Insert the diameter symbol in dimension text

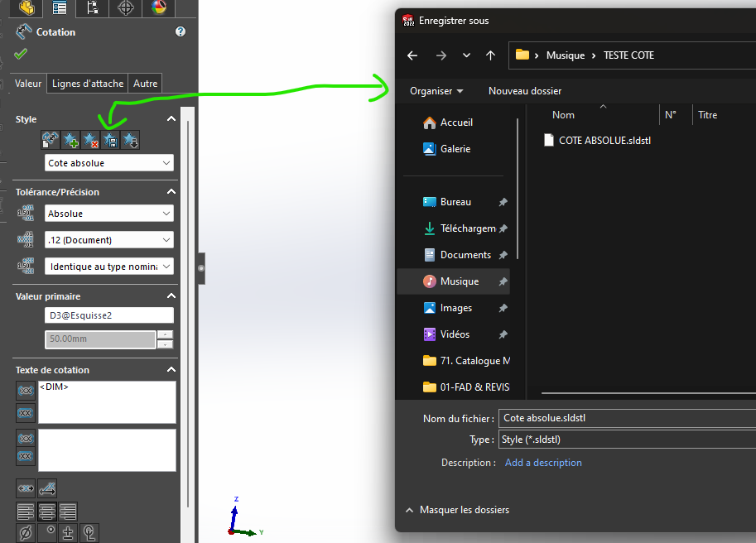click(x=26, y=533)
